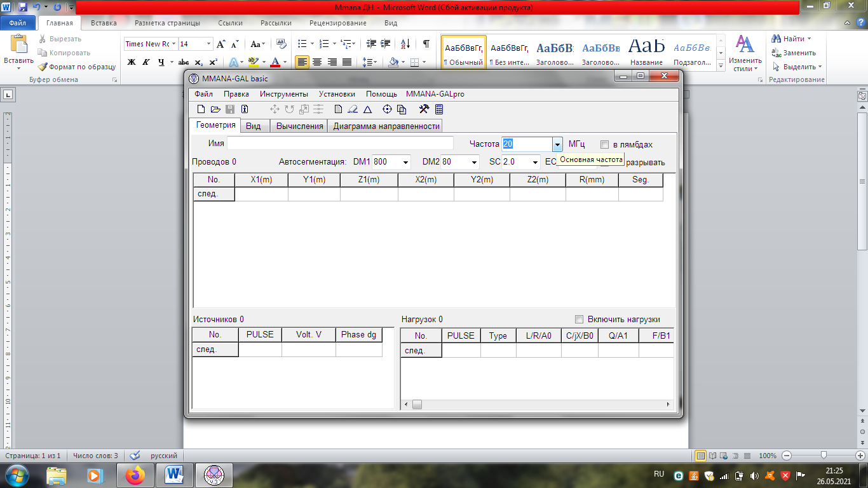Click the hammer and wrench tools icon
Image resolution: width=868 pixels, height=488 pixels.
click(x=424, y=109)
